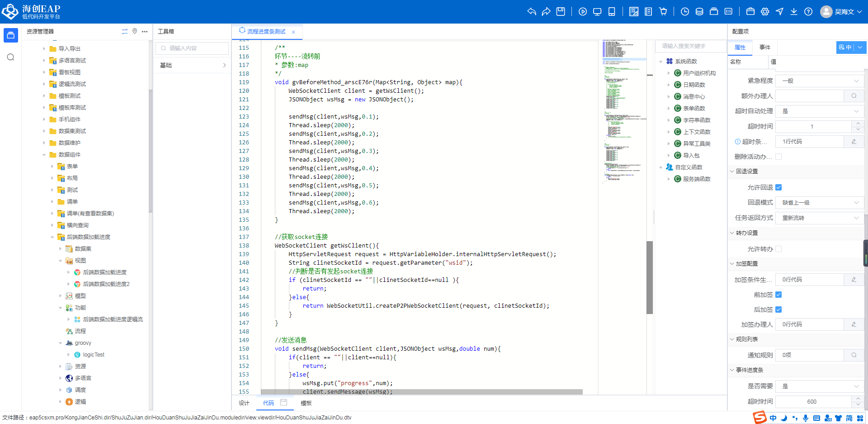Open settings gear icon in top toolbar
This screenshot has height=424, width=868.
[x=765, y=12]
